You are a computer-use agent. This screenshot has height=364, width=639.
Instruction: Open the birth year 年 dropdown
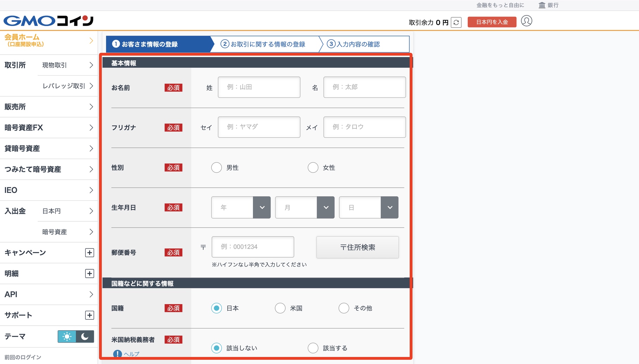tap(241, 207)
